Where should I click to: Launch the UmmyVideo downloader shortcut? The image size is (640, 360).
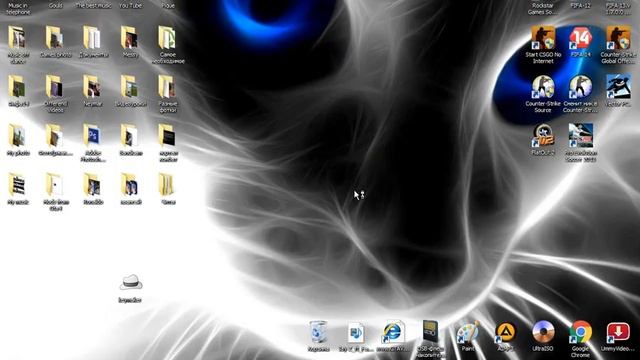coord(618,336)
